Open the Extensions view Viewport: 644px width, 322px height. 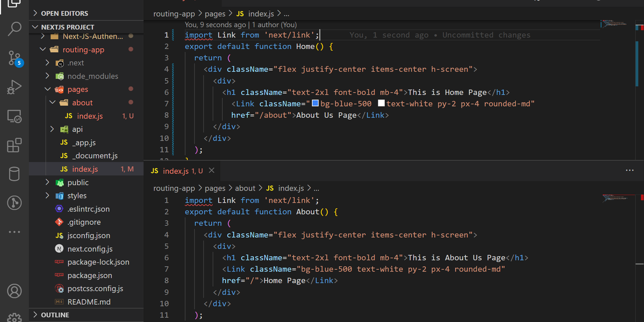click(x=14, y=145)
